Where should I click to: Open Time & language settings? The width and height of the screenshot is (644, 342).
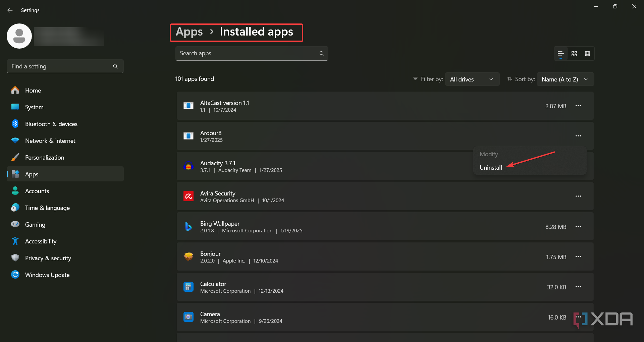tap(65, 208)
